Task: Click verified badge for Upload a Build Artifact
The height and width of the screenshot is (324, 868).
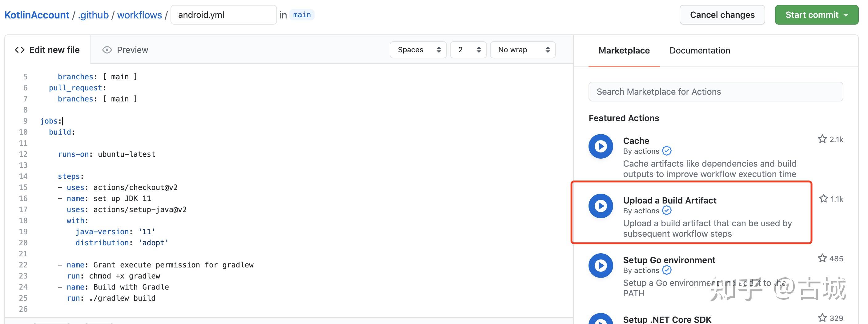Action: pyautogui.click(x=667, y=211)
